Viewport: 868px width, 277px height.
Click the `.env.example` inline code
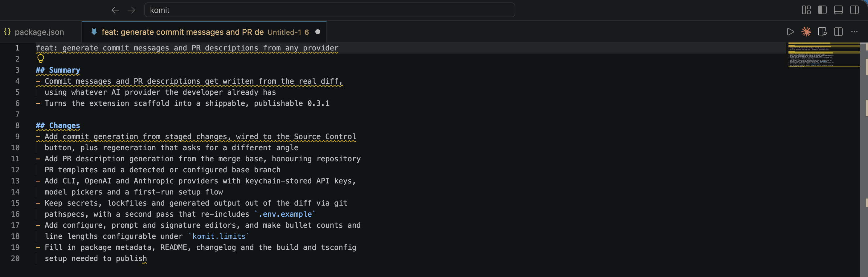tap(285, 214)
